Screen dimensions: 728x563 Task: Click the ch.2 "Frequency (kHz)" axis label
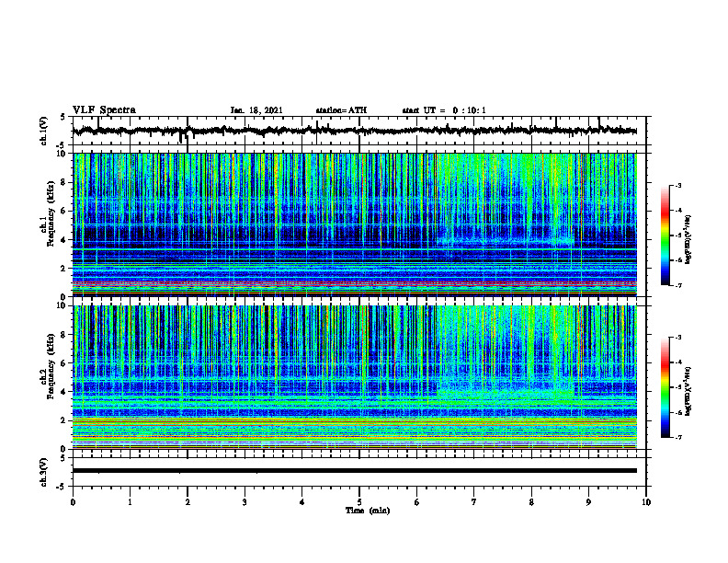51,365
